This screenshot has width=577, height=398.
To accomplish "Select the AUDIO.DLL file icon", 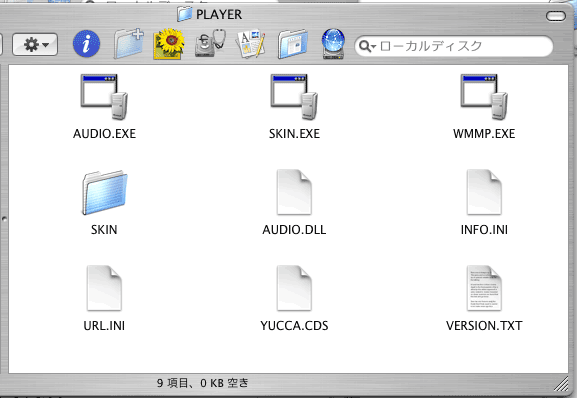I will click(x=294, y=192).
